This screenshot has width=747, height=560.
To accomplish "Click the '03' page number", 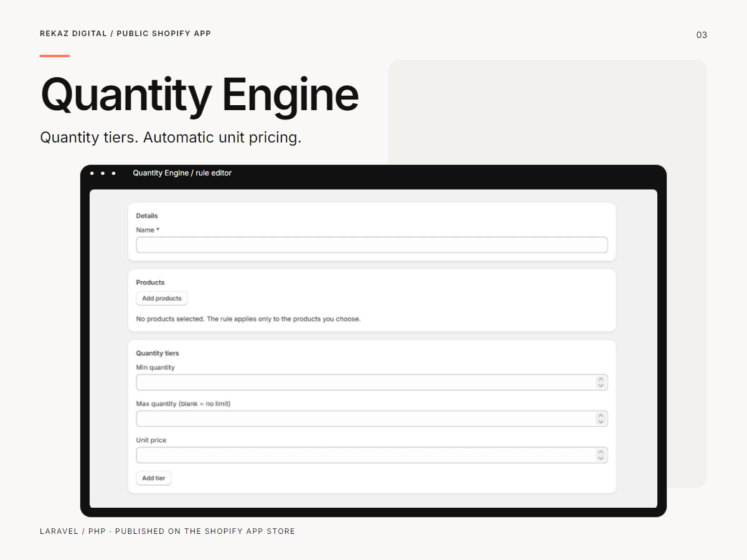I will [702, 35].
